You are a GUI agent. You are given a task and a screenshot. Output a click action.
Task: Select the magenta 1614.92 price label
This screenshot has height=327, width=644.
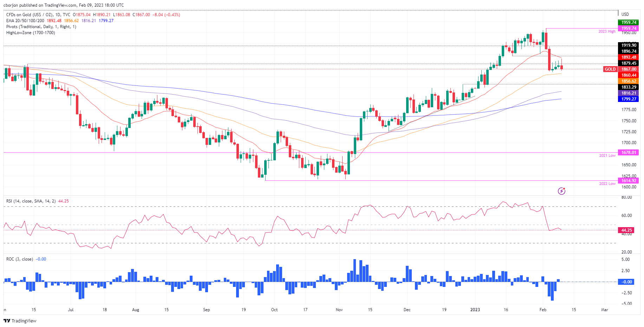click(x=629, y=181)
